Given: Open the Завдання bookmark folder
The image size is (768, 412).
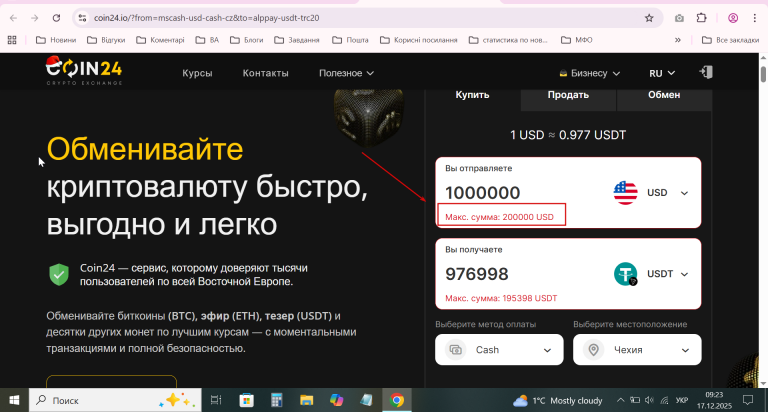Looking at the screenshot, I should coord(297,40).
